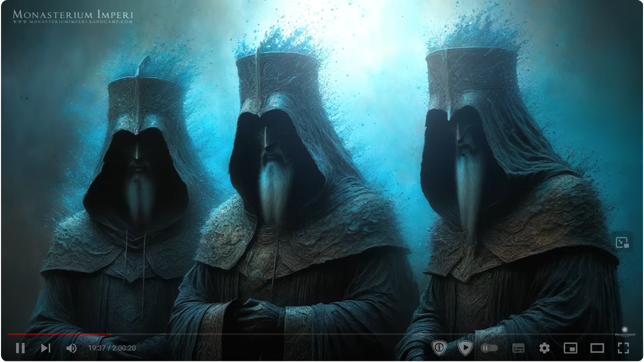Turn on subtitles/closed captions
Screen dimensions: 644x362
click(518, 348)
